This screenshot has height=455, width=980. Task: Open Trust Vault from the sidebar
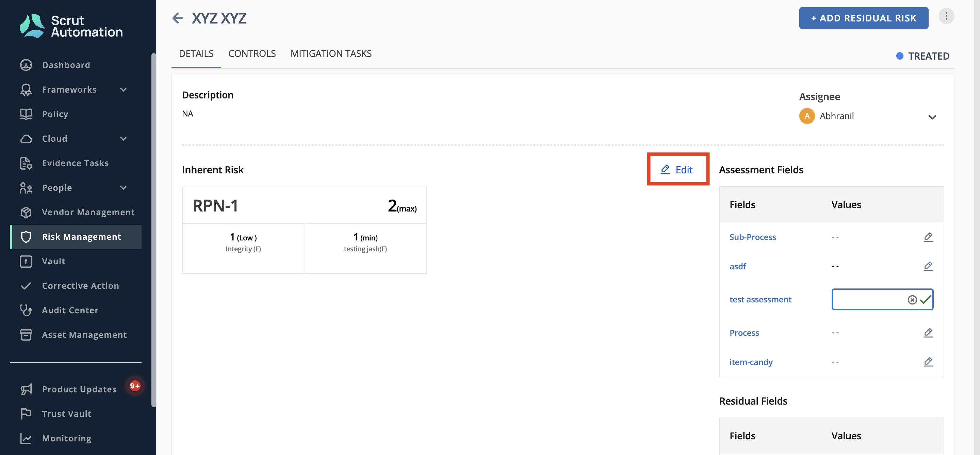click(x=76, y=413)
